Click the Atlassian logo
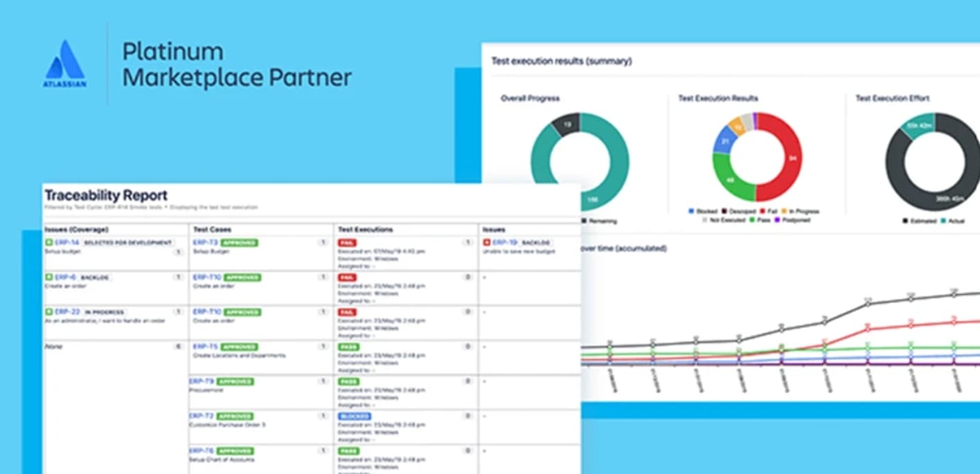This screenshot has width=980, height=474. click(x=65, y=64)
